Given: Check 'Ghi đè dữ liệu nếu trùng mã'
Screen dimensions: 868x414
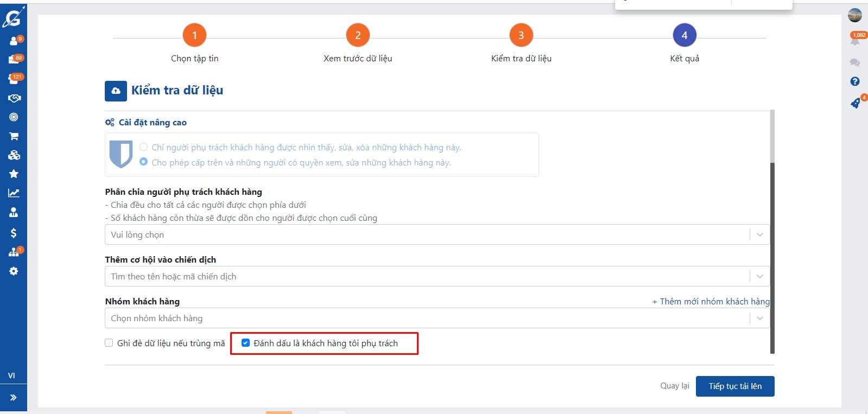Looking at the screenshot, I should coord(109,343).
